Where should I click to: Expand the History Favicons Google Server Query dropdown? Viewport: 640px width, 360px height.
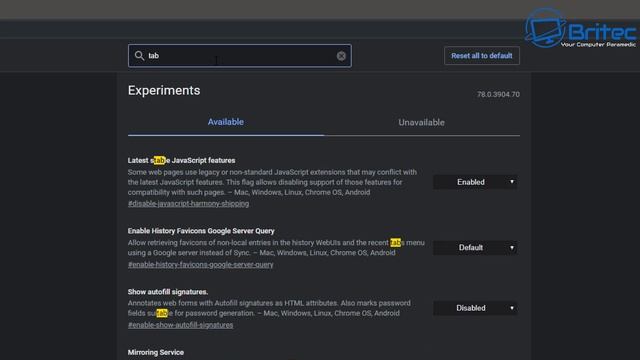point(475,248)
